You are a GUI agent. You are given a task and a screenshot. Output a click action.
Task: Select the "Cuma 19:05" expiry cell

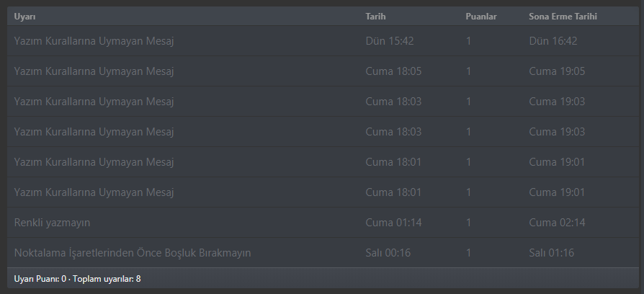[x=557, y=71]
